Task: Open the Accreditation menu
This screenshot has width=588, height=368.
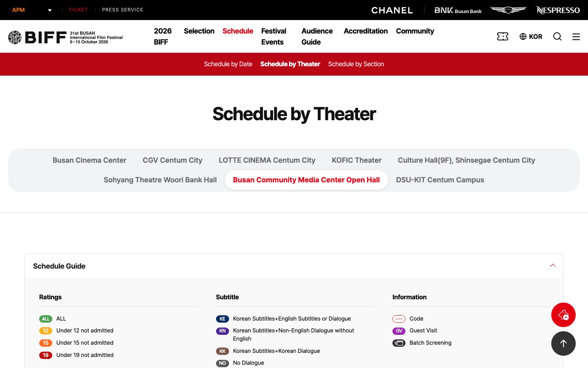Action: tap(366, 31)
